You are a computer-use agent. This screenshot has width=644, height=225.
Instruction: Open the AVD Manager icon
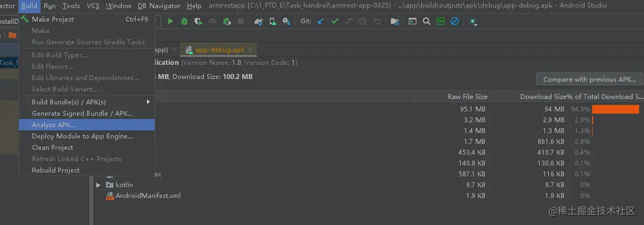click(273, 21)
